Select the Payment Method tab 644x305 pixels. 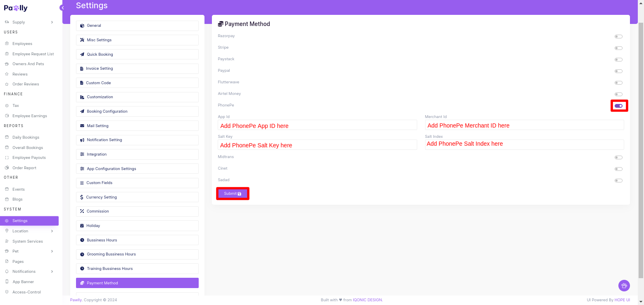click(x=137, y=283)
